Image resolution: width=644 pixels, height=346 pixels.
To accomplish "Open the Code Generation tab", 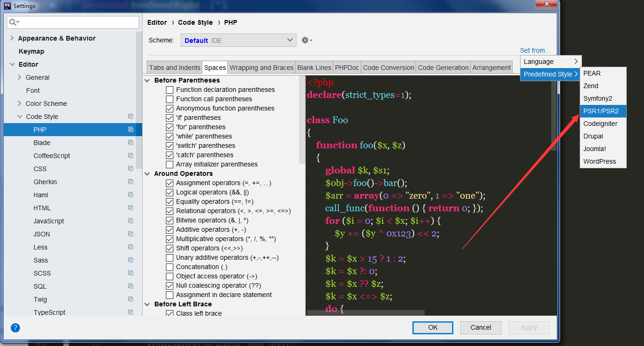I will pos(443,68).
